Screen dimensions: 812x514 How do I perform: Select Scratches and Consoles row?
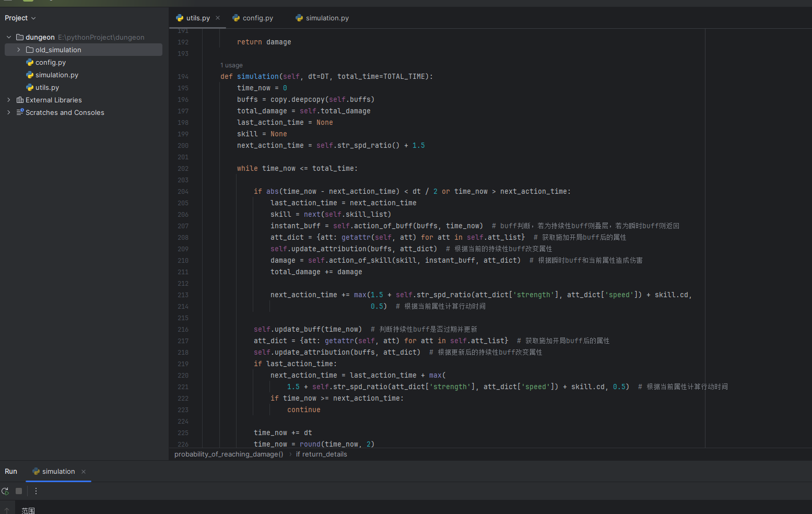[x=65, y=112]
